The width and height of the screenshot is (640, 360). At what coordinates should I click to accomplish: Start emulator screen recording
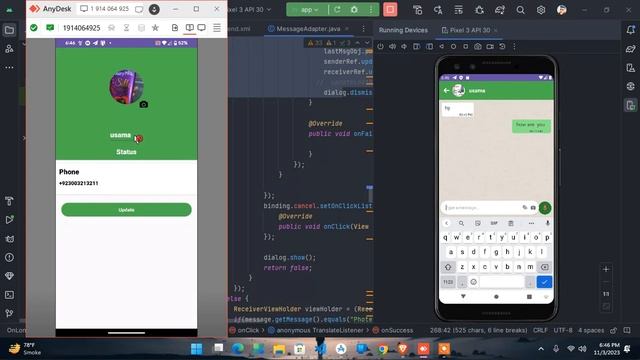[490, 47]
